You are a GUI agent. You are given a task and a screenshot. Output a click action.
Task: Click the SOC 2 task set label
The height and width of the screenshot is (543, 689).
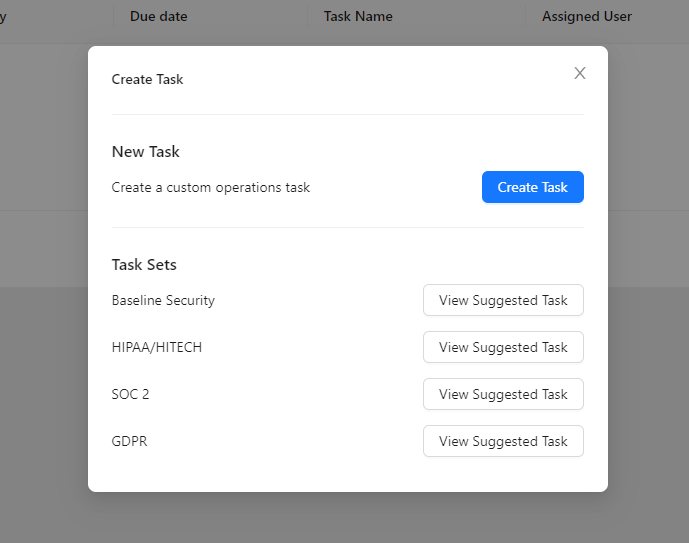[130, 394]
